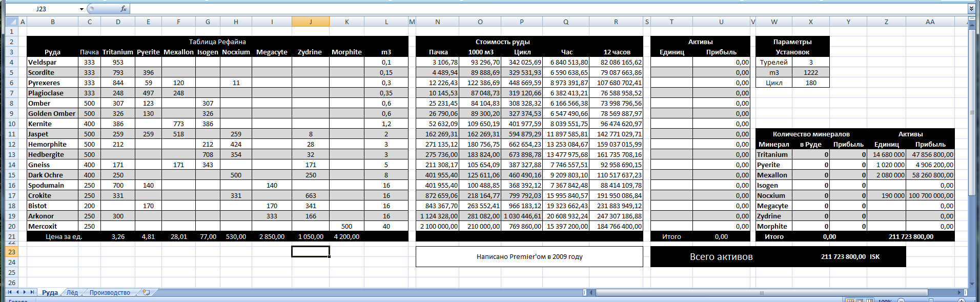Open the Name Box dropdown arrow
Screen dimensions: 980x302
pyautogui.click(x=81, y=9)
